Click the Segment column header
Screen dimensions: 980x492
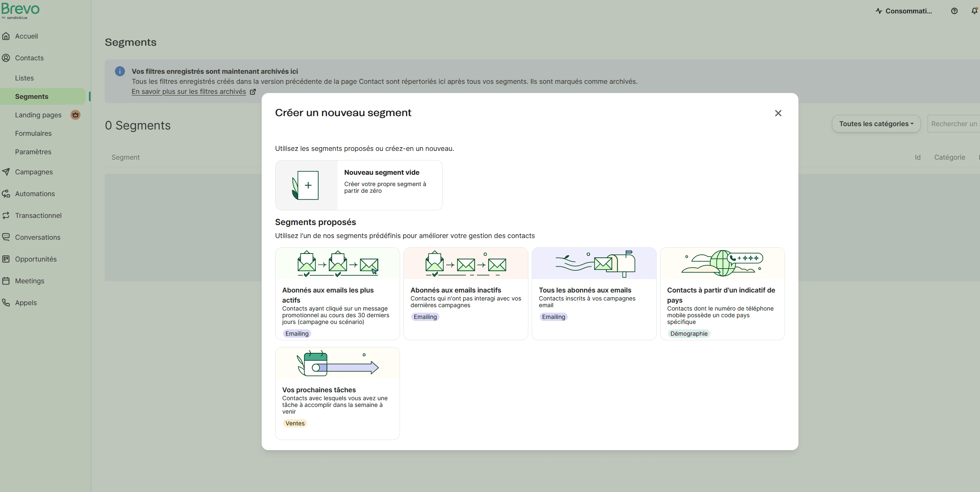click(125, 157)
